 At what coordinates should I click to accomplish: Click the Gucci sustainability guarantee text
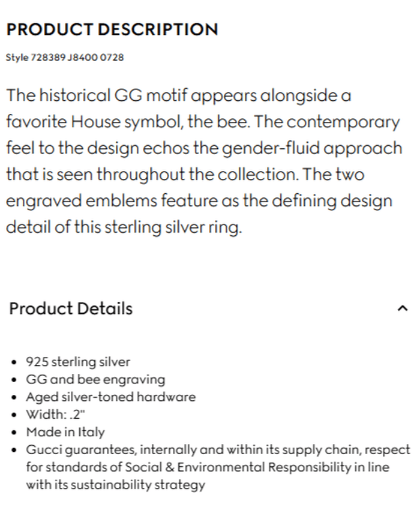tap(210, 467)
